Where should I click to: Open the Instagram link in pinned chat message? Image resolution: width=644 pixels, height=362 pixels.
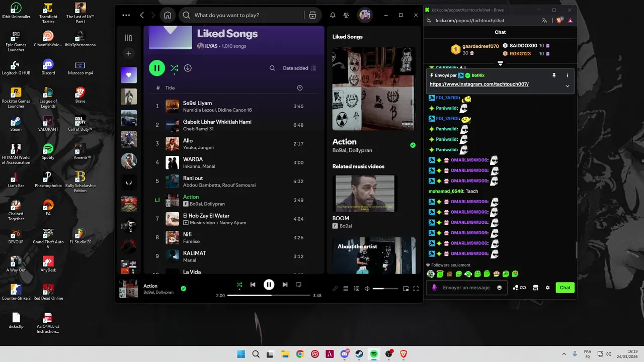(479, 84)
